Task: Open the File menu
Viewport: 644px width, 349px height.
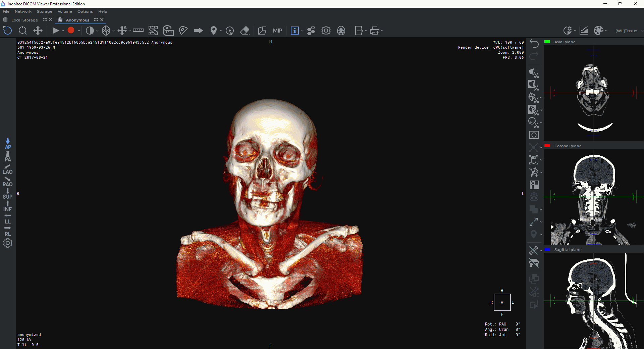Action: pos(6,11)
